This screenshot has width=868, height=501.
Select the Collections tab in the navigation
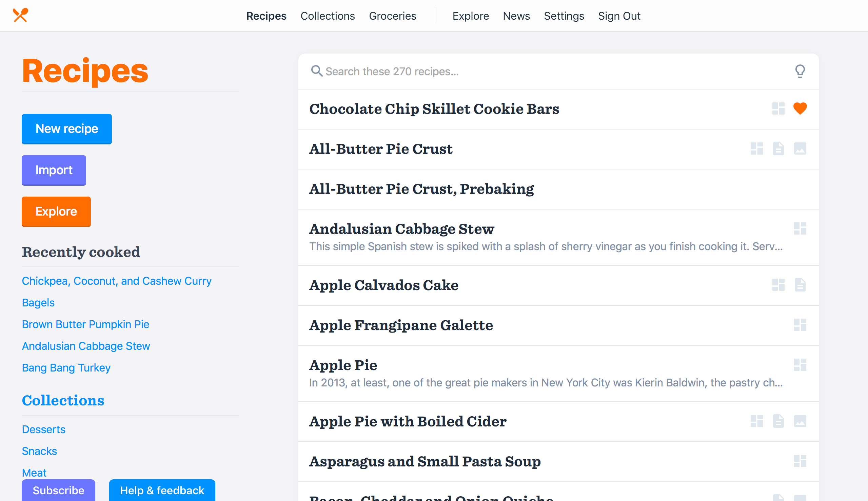[x=328, y=16]
